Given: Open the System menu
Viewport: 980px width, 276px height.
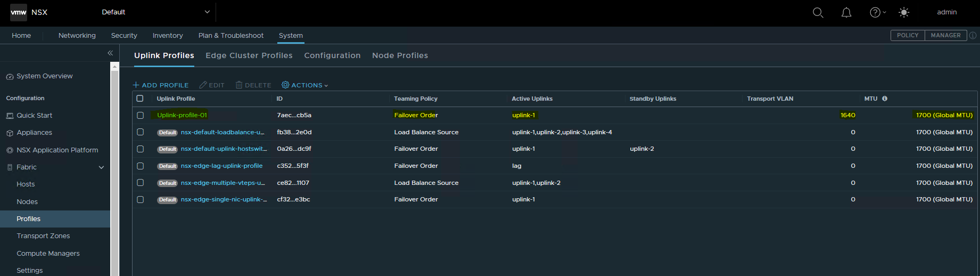Looking at the screenshot, I should 291,36.
